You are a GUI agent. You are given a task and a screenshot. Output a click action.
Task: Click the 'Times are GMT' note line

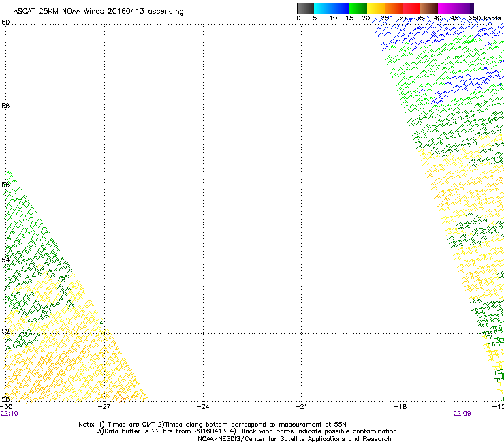pyautogui.click(x=212, y=425)
